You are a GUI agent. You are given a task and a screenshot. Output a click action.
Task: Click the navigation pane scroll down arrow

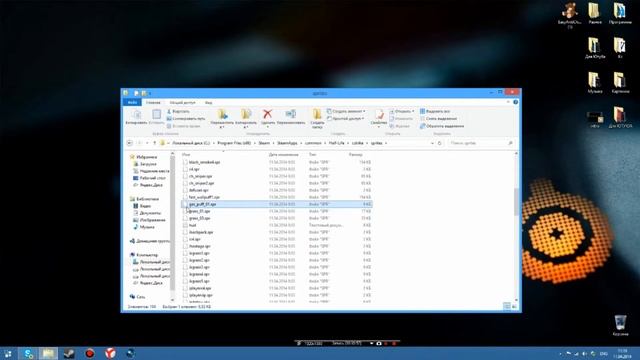(172, 300)
